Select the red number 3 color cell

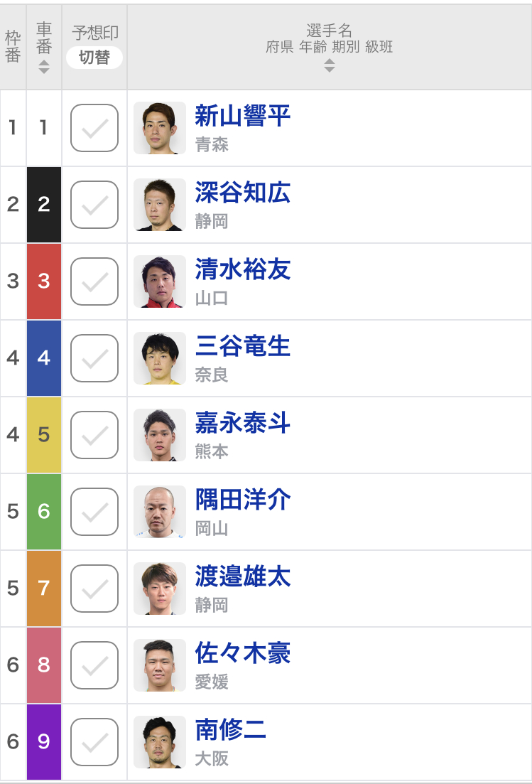tap(44, 281)
